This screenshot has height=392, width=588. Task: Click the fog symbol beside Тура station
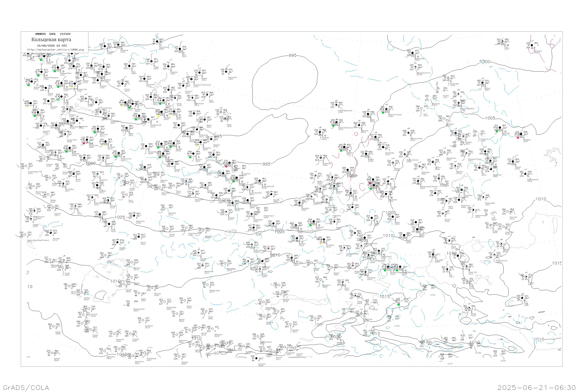tap(508, 45)
